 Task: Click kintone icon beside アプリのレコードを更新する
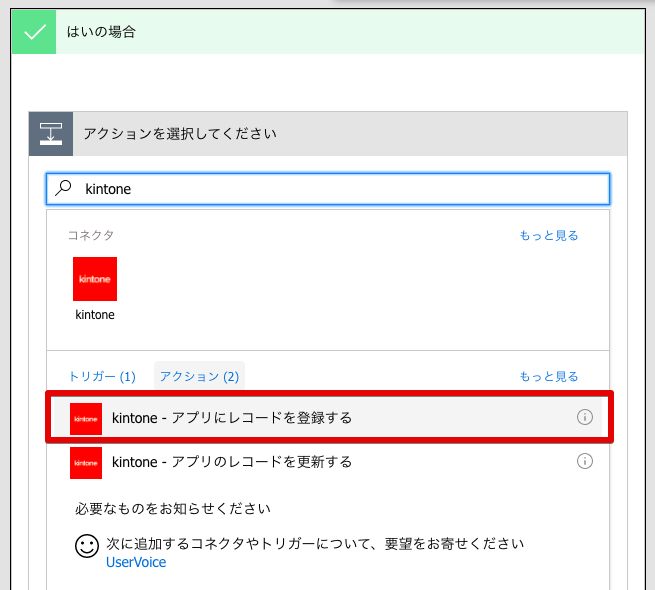86,463
